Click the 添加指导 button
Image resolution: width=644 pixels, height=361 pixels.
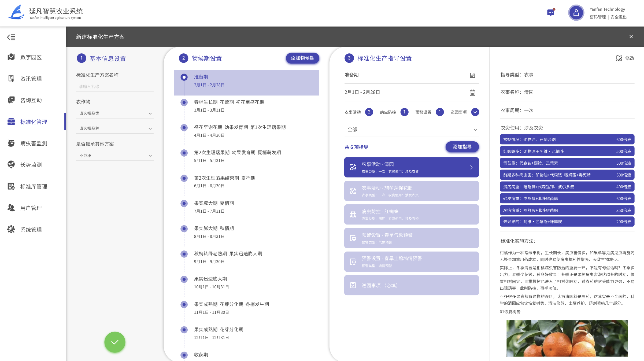tap(462, 147)
